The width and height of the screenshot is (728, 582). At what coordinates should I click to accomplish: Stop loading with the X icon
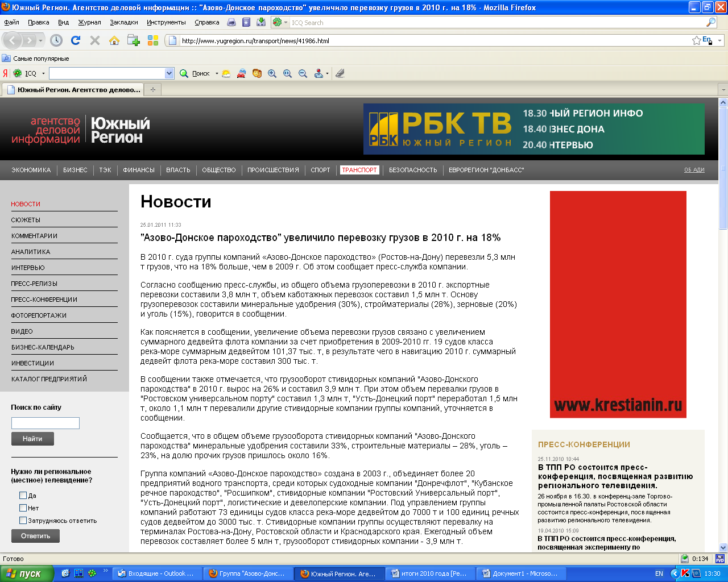point(95,40)
